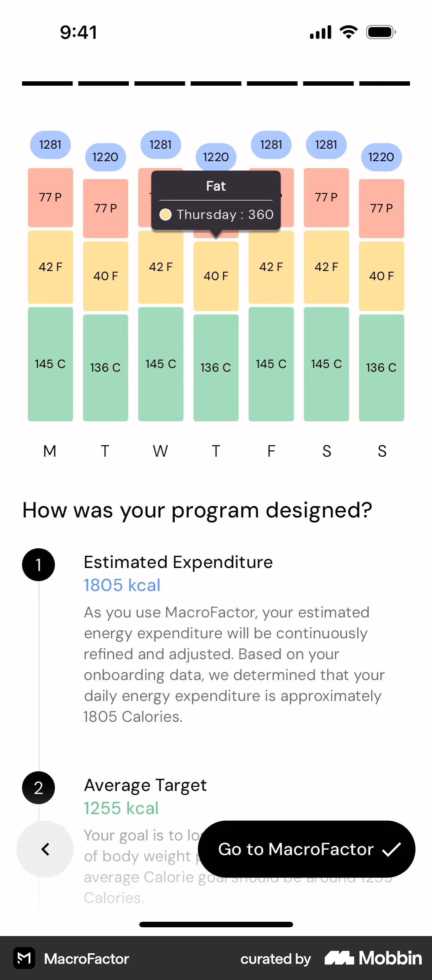Select Monday's 1281 calorie bubble
The height and width of the screenshot is (980, 432).
coord(50,145)
